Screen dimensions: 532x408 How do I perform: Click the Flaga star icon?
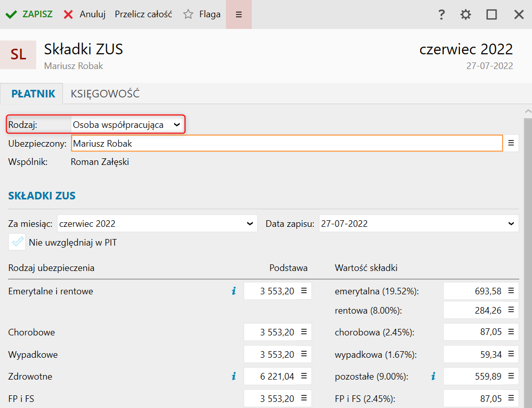coord(188,15)
